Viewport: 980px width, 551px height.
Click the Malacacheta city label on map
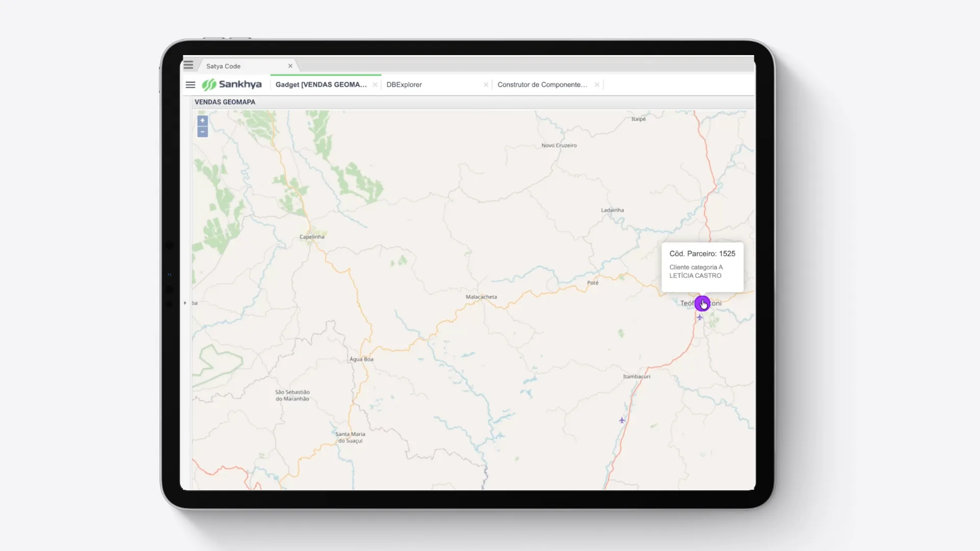click(481, 297)
